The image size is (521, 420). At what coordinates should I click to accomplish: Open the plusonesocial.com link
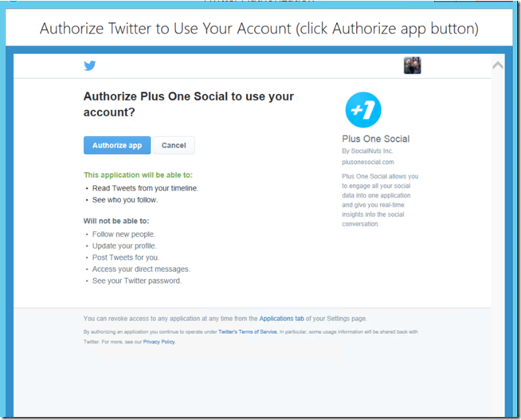coord(368,162)
